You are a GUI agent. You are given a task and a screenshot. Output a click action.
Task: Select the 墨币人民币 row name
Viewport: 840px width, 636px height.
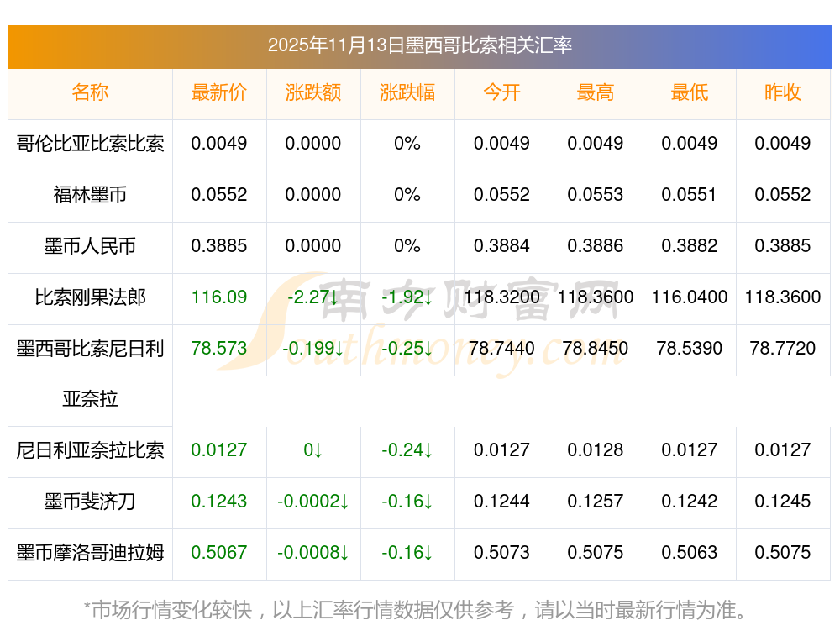90,246
